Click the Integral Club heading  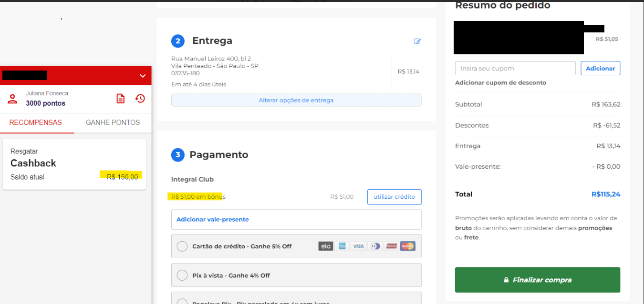point(192,179)
